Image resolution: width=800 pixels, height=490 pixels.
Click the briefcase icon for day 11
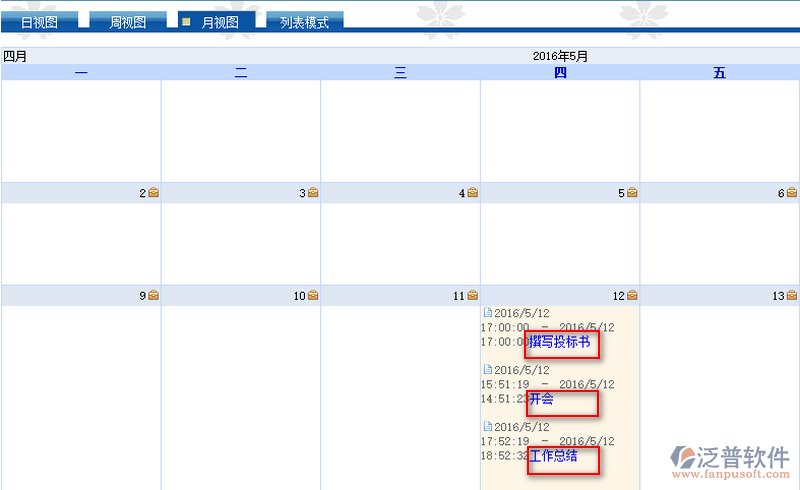pyautogui.click(x=473, y=295)
